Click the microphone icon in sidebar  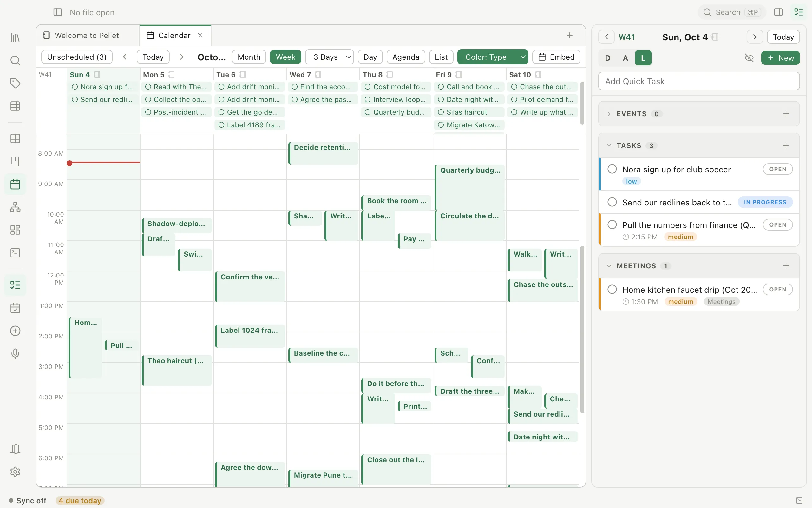point(15,353)
